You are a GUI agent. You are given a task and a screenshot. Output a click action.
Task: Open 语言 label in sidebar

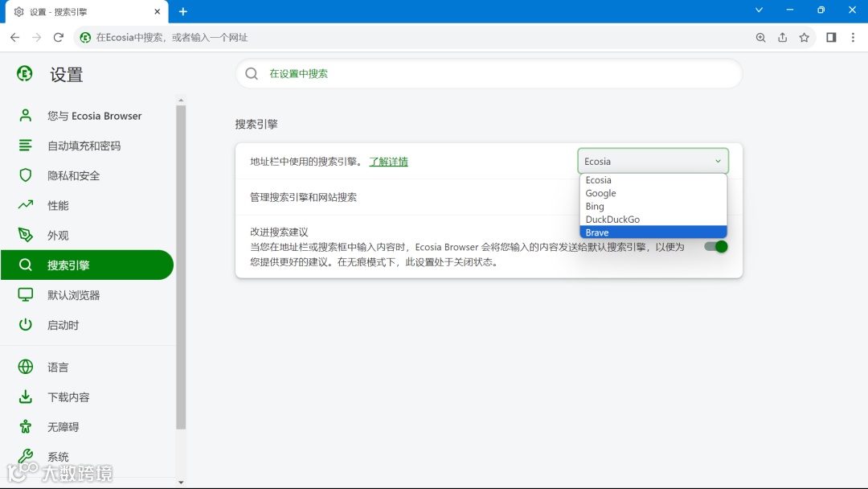[x=58, y=368]
